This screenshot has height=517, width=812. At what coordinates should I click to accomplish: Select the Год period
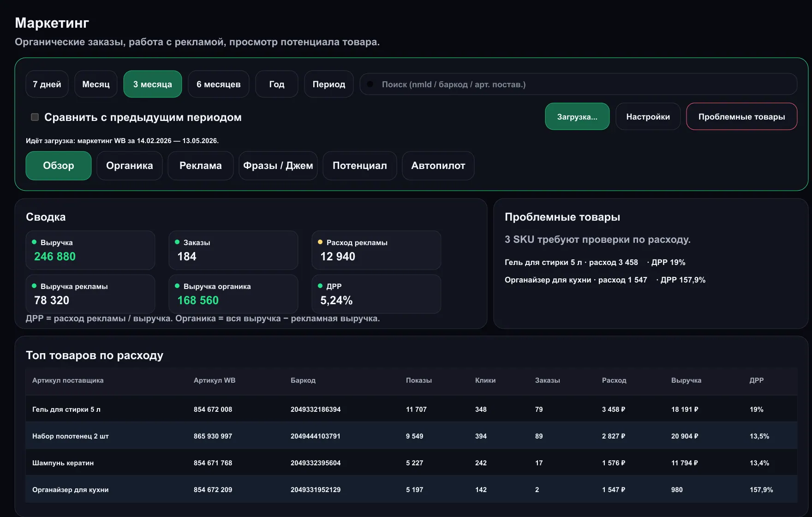pyautogui.click(x=277, y=84)
